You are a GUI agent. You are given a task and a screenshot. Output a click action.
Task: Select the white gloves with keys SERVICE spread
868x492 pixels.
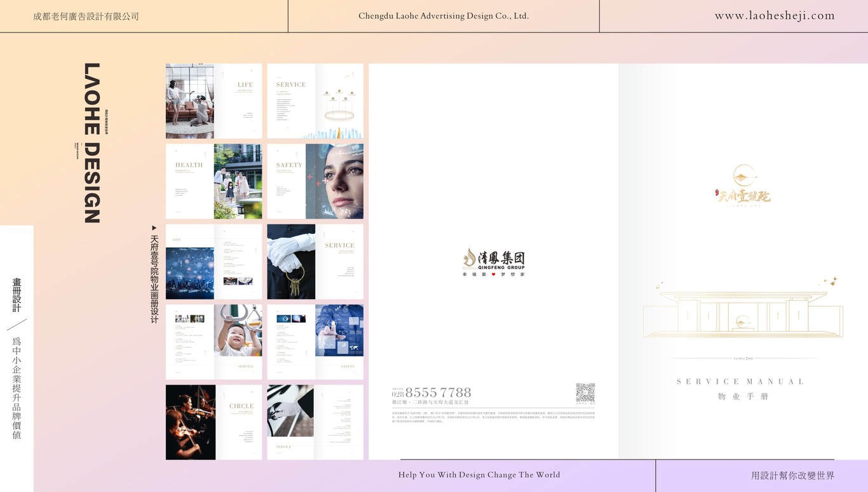[315, 261]
